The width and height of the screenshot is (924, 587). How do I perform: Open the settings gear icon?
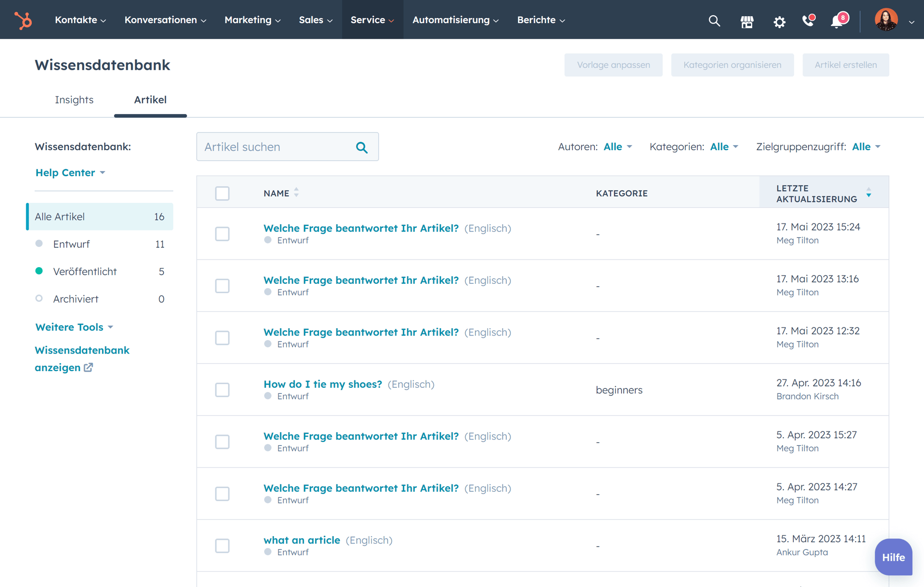779,21
